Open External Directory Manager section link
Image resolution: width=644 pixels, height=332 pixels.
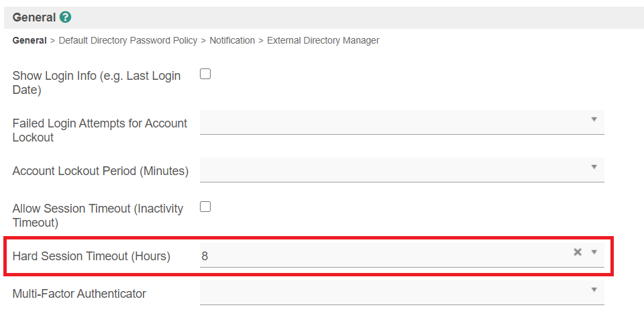point(323,40)
